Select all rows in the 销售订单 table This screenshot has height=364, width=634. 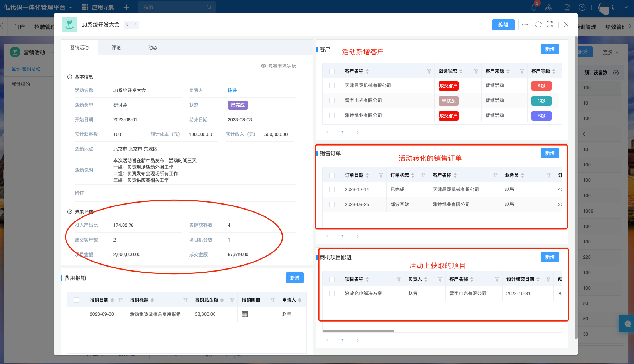pyautogui.click(x=331, y=174)
